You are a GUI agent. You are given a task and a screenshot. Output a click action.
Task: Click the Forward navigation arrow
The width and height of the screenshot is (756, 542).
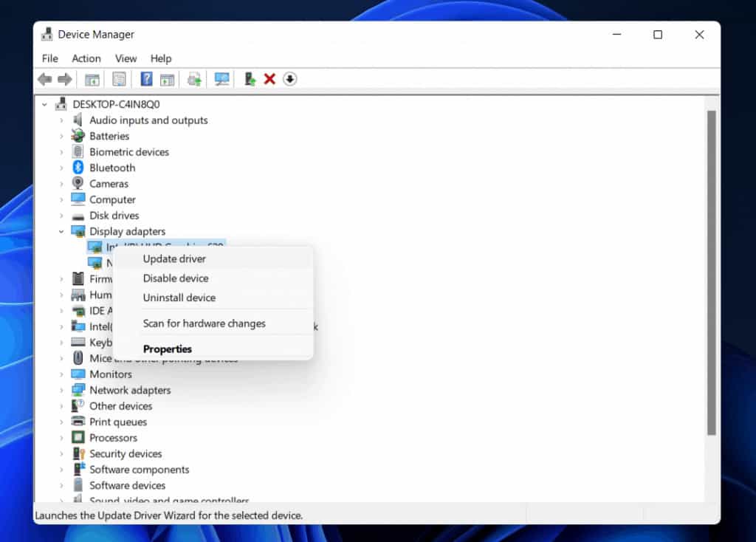64,79
